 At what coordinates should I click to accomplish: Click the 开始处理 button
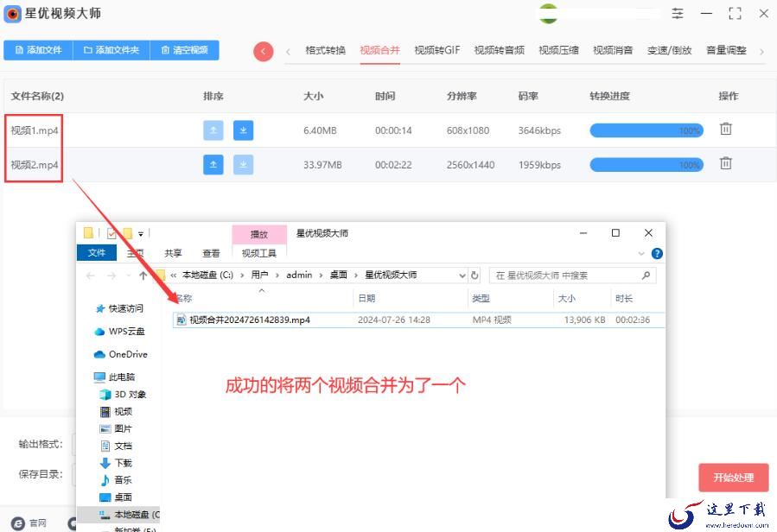734,478
